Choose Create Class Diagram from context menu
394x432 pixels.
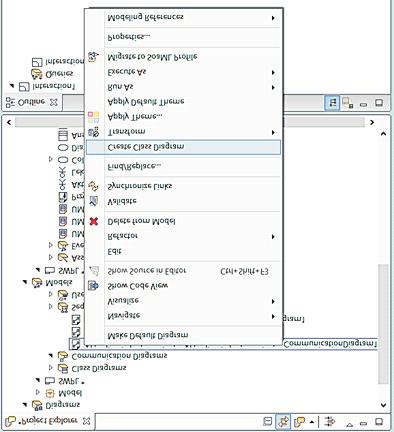(x=183, y=147)
